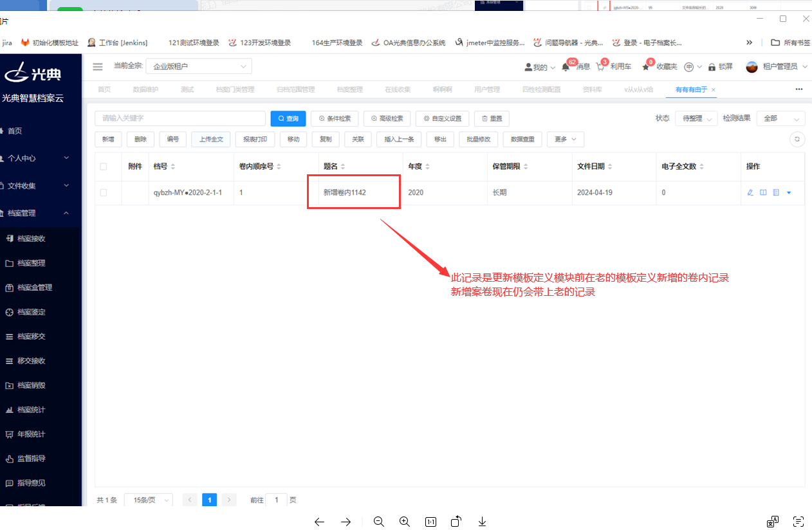Viewport: 812px width, 530px height.
Task: Click the 批量修改 button
Action: click(x=479, y=139)
